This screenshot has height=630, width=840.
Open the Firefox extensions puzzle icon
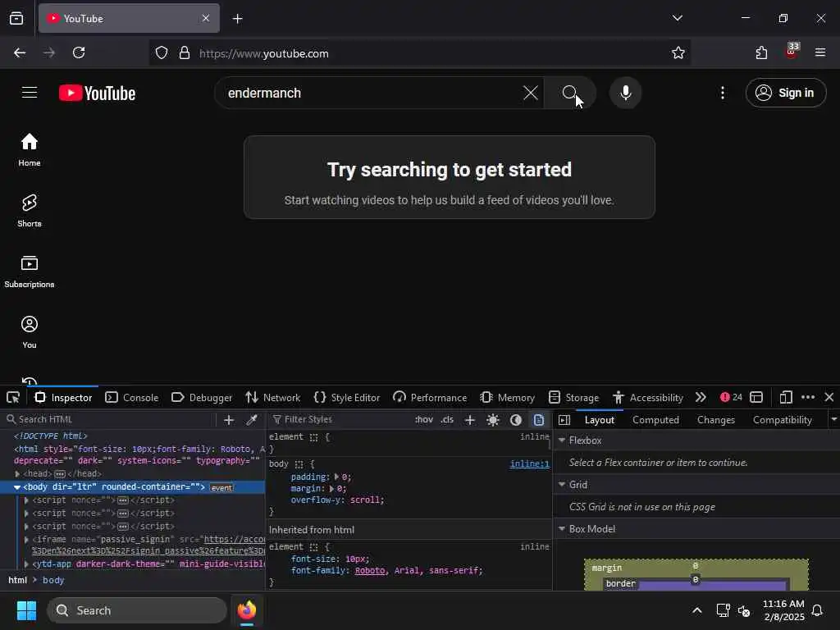pyautogui.click(x=761, y=52)
